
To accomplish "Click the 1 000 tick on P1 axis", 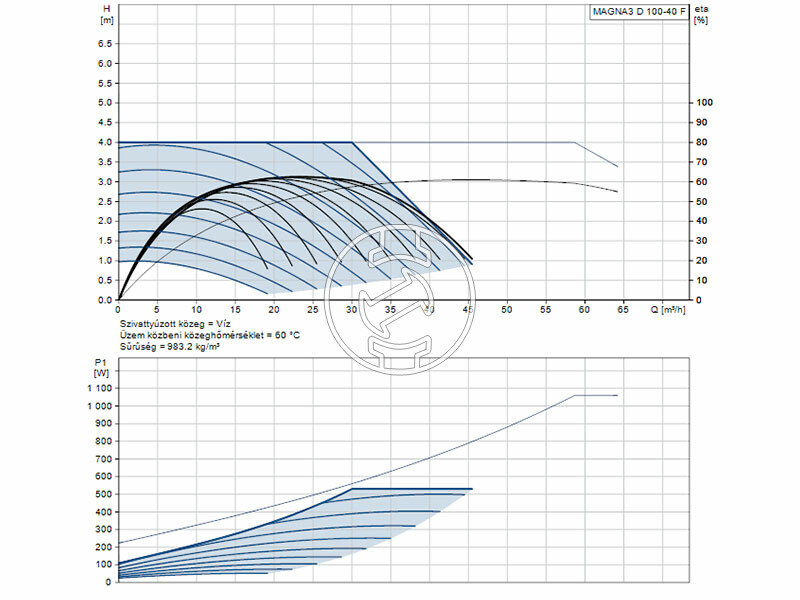I will [98, 407].
